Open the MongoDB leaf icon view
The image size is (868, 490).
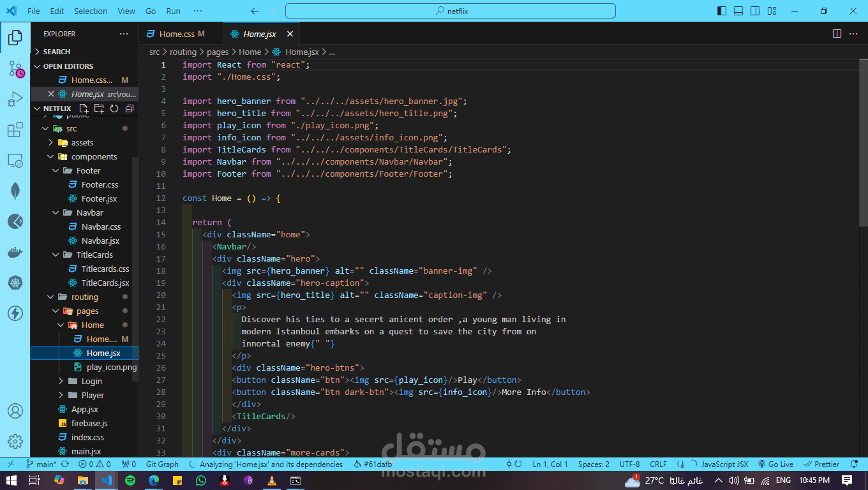point(15,191)
